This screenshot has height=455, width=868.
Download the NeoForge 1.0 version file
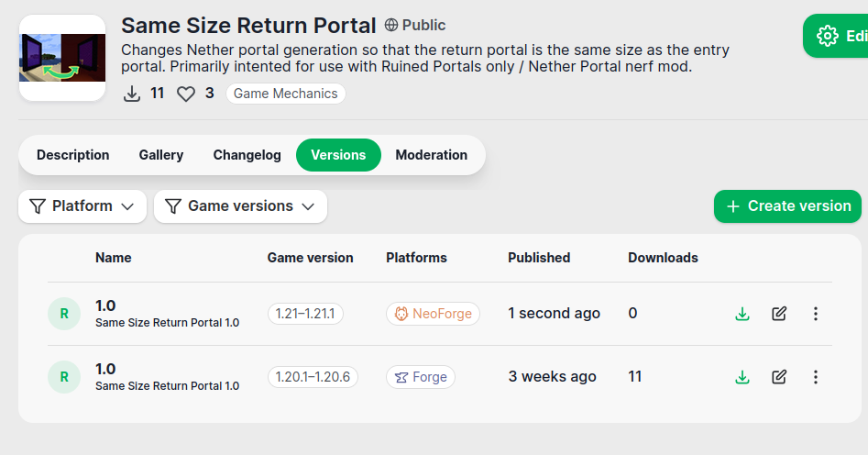tap(742, 314)
